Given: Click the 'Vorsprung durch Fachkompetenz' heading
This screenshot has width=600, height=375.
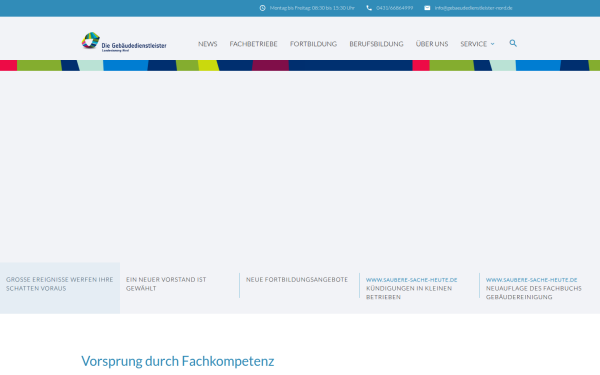Looking at the screenshot, I should (178, 361).
